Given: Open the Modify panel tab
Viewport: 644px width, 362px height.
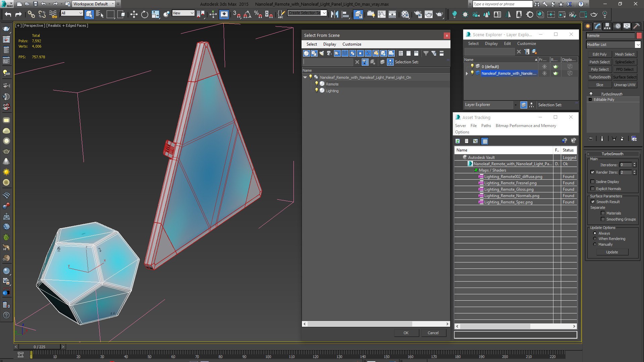Looking at the screenshot, I should coord(597,26).
